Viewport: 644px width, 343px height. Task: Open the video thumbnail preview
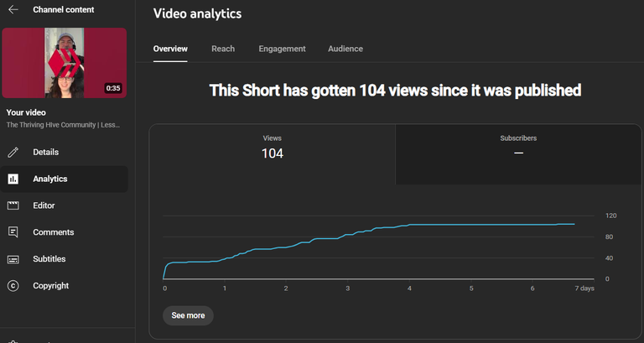[x=65, y=63]
